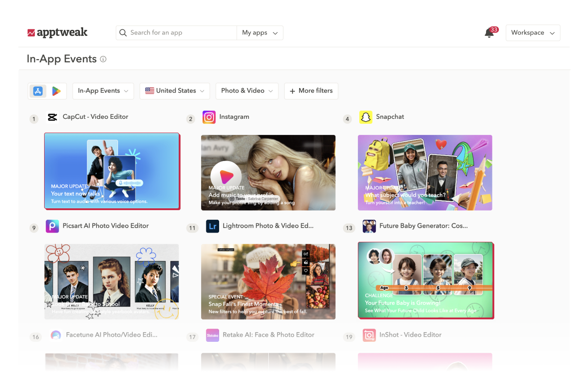Click the More filters button

click(x=311, y=91)
